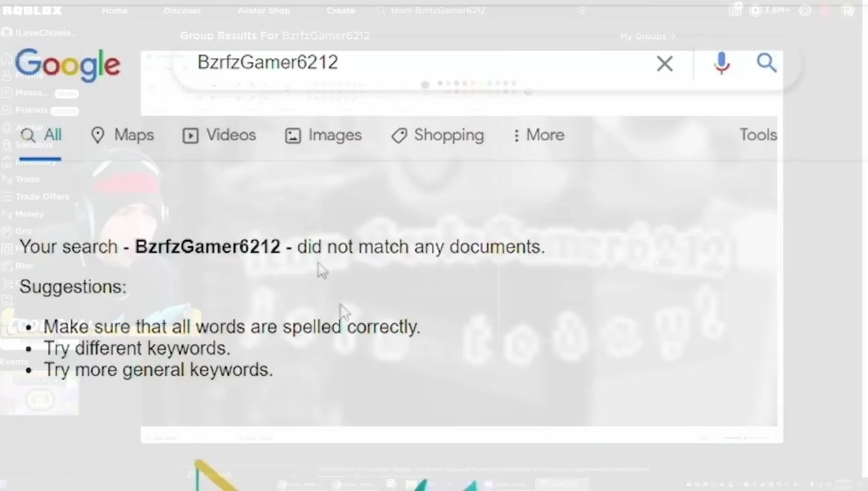Open Google search Tools
Viewport: 868px width, 491px height.
758,135
